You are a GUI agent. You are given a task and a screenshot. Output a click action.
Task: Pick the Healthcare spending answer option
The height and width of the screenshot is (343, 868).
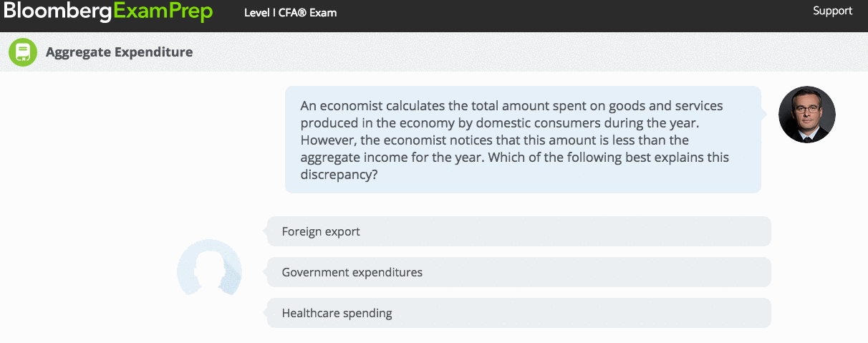519,313
